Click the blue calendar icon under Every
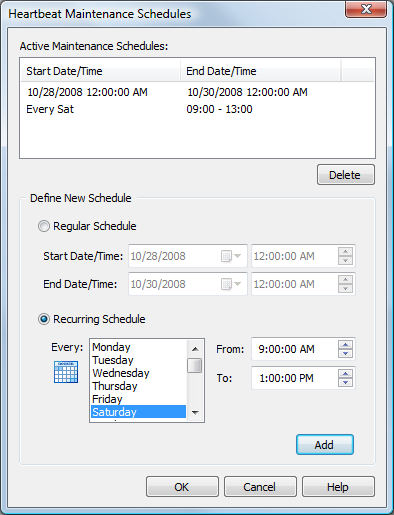Screen dimensions: 394x515 click(66, 372)
